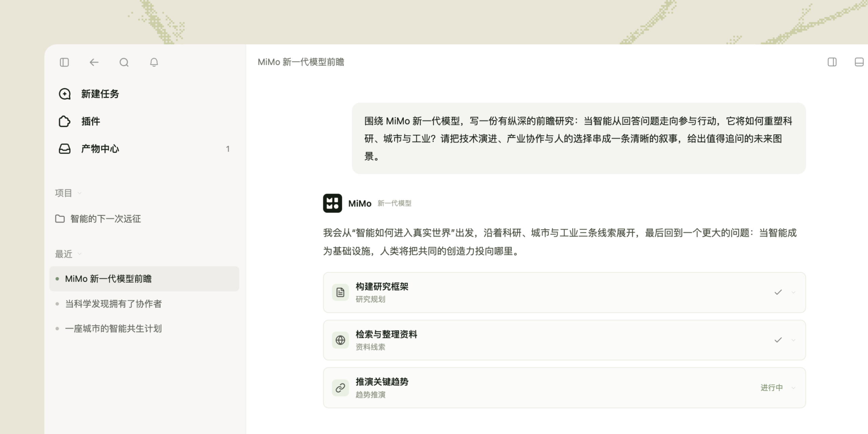Viewport: 868px width, 434px height.
Task: Expand the 构建研究框架 step chevron
Action: pyautogui.click(x=793, y=292)
